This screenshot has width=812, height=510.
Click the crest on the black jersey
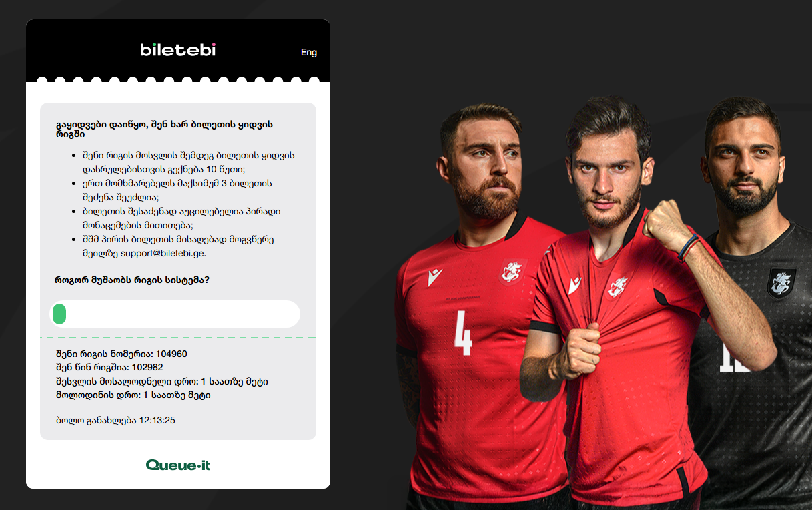[781, 283]
